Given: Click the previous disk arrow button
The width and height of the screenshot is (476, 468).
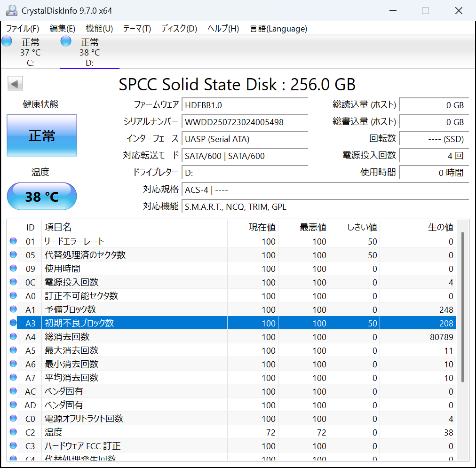Looking at the screenshot, I should coord(15,84).
